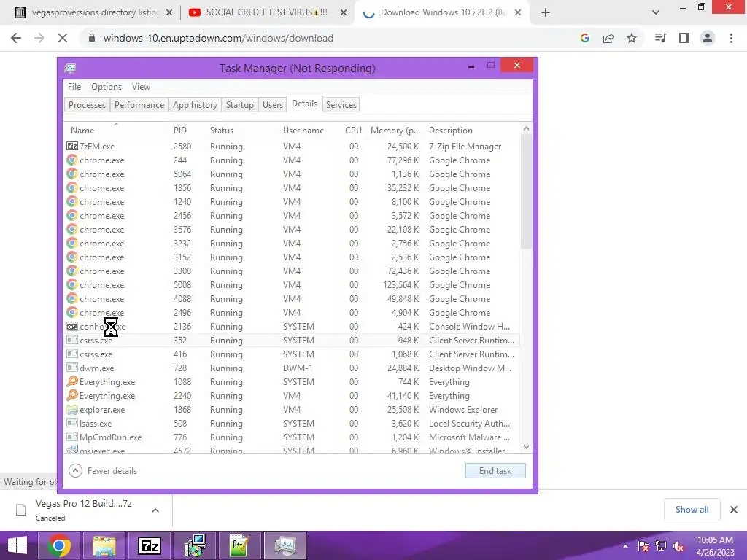Sort by the Description column header
Screen dimensions: 747x560
coord(451,131)
